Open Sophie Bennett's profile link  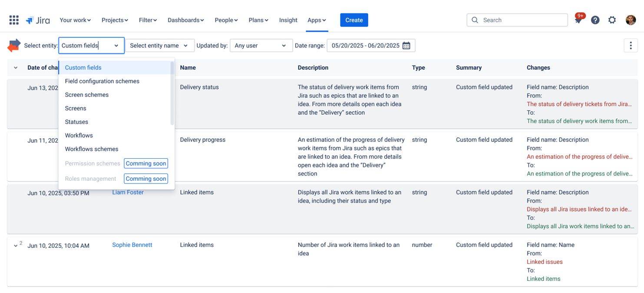pyautogui.click(x=132, y=245)
